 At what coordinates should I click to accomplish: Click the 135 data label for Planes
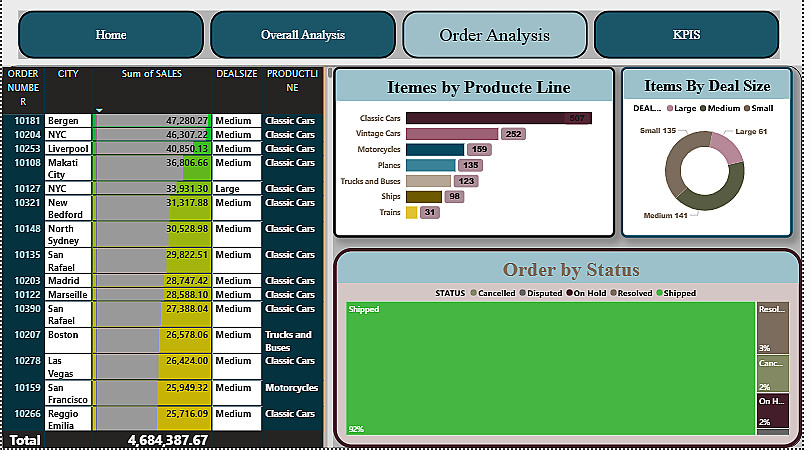coord(470,165)
